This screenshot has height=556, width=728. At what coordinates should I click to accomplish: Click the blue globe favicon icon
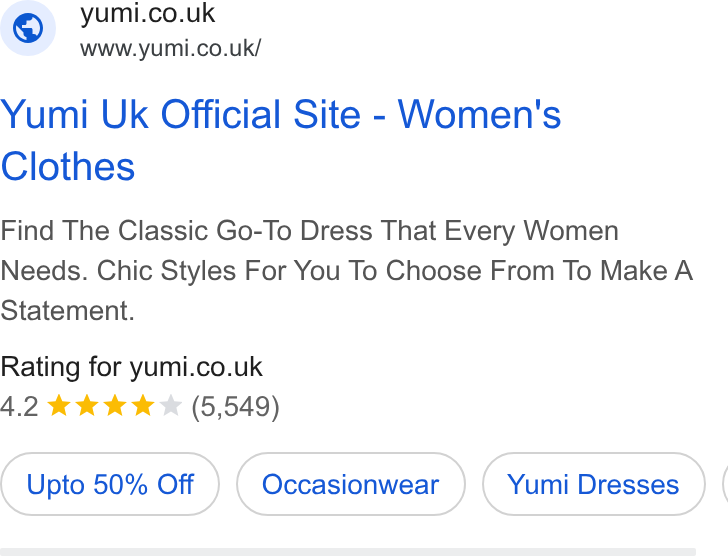pos(28,28)
